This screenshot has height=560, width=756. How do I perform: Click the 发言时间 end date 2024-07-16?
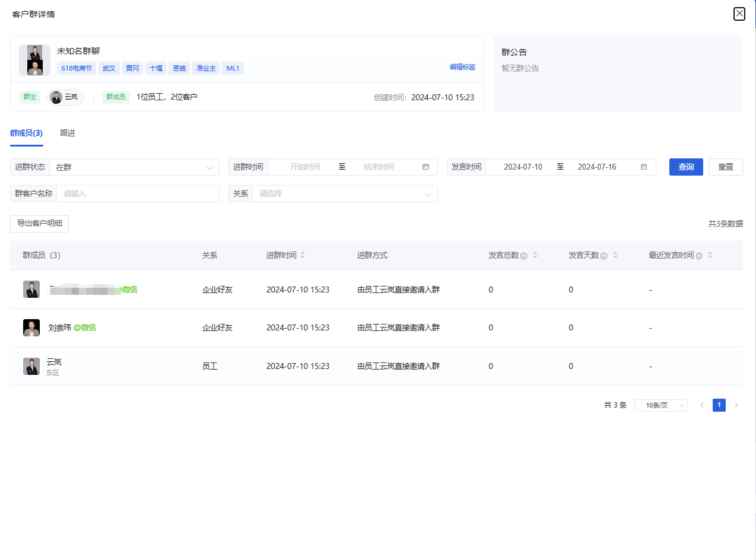[597, 167]
